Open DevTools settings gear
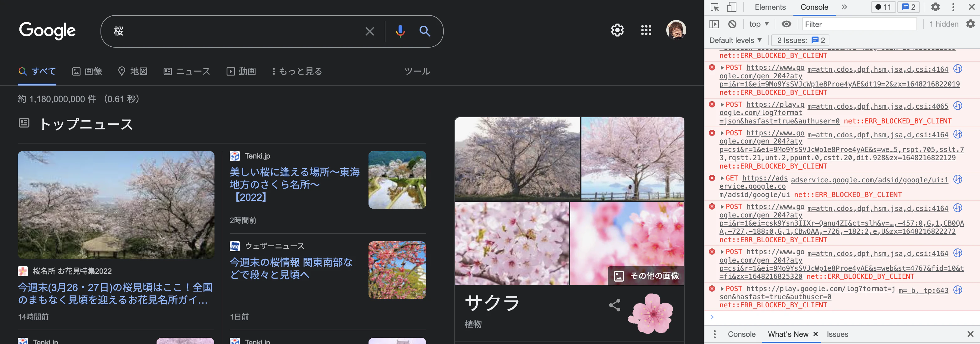 click(935, 7)
